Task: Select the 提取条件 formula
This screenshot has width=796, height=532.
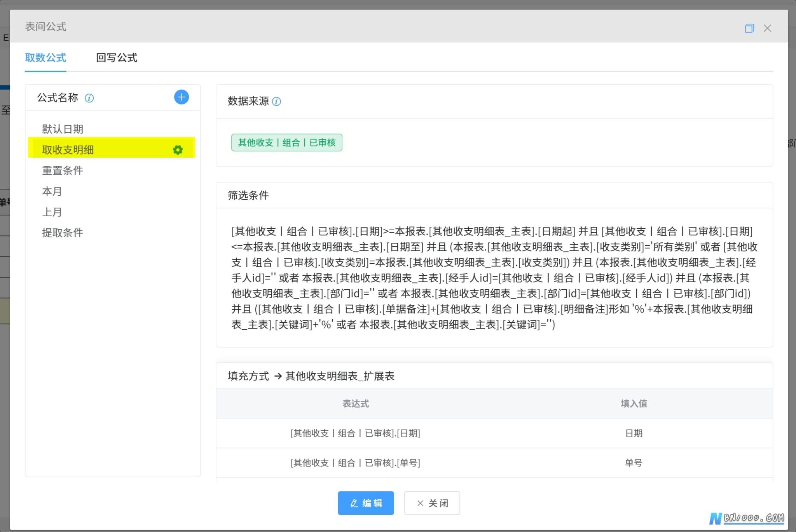Action: [x=63, y=233]
